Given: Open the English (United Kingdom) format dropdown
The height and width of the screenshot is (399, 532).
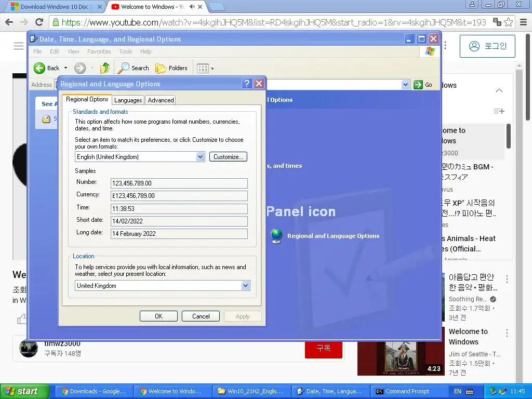Looking at the screenshot, I should click(201, 157).
